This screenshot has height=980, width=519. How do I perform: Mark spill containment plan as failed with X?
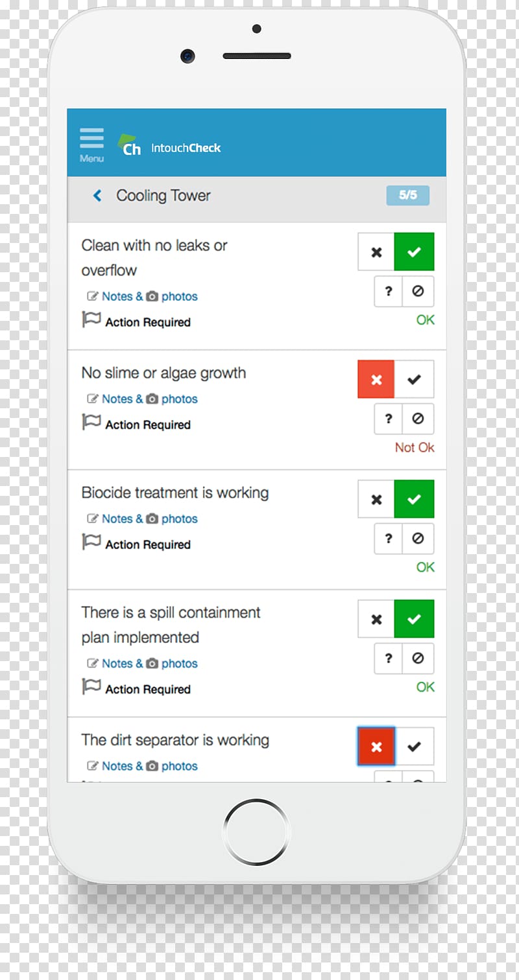tap(376, 619)
